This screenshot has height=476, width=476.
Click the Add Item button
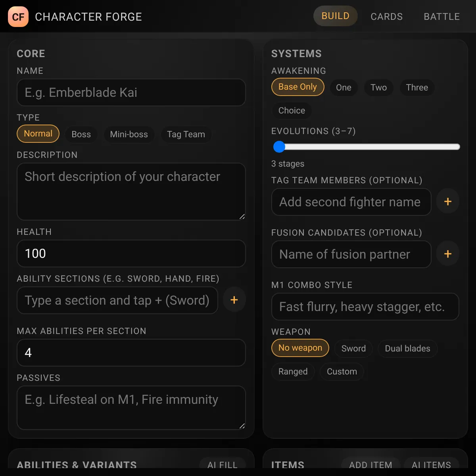pyautogui.click(x=370, y=465)
